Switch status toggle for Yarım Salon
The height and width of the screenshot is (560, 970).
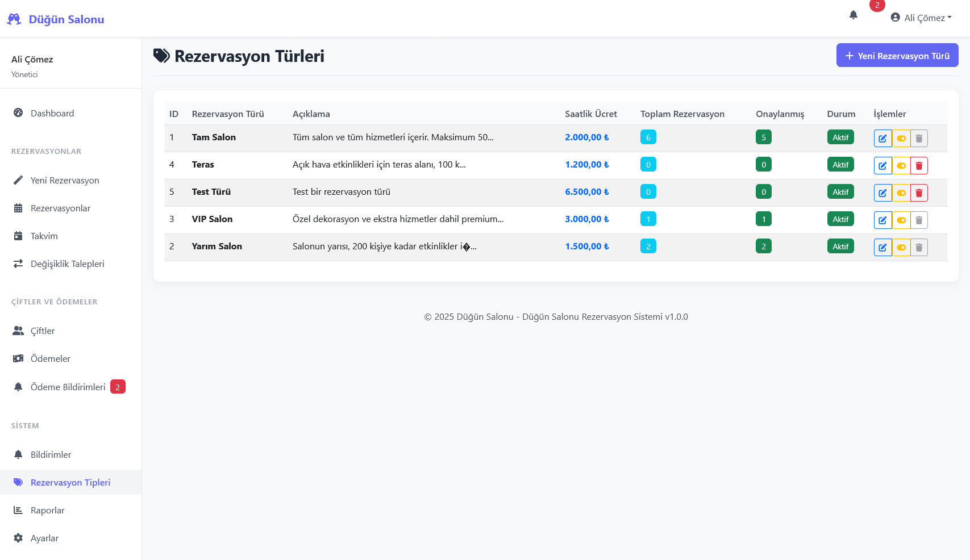point(901,247)
